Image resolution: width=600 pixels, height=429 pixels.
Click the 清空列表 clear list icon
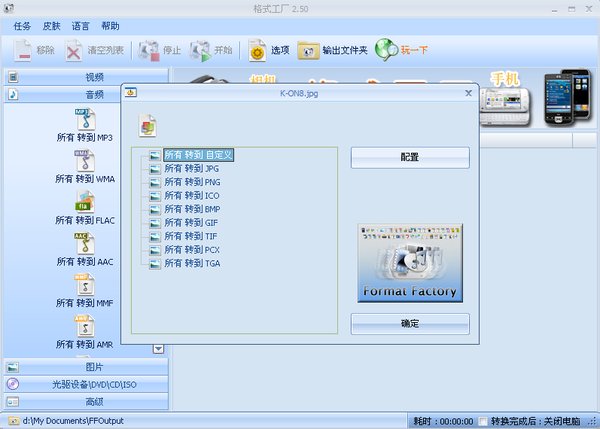click(x=73, y=51)
